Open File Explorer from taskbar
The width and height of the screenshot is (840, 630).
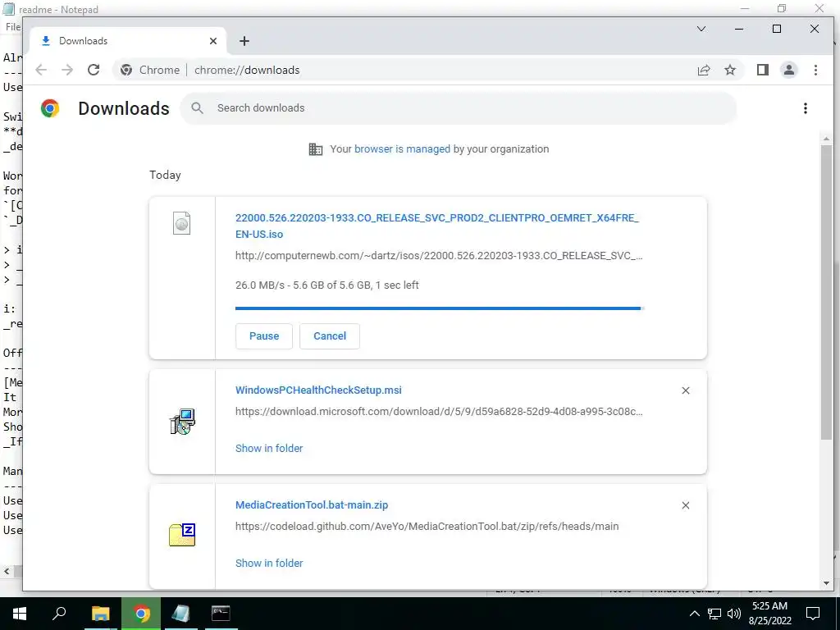pos(100,614)
